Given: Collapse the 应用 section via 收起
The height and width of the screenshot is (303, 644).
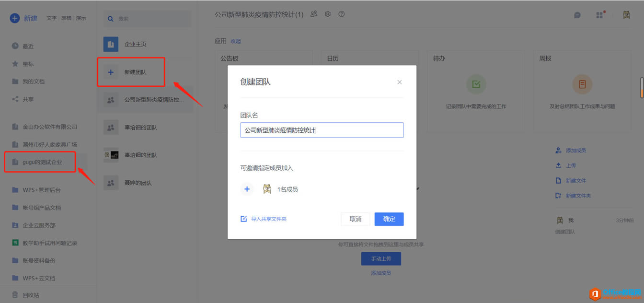Looking at the screenshot, I should [235, 41].
